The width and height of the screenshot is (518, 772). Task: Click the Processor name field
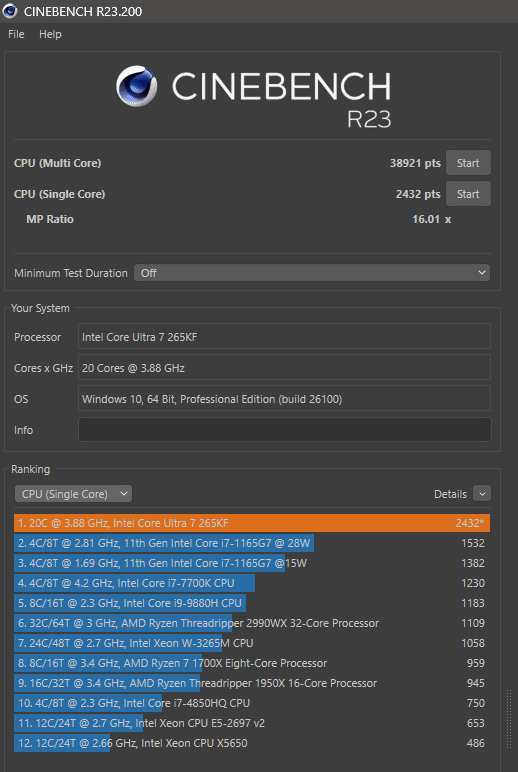285,337
